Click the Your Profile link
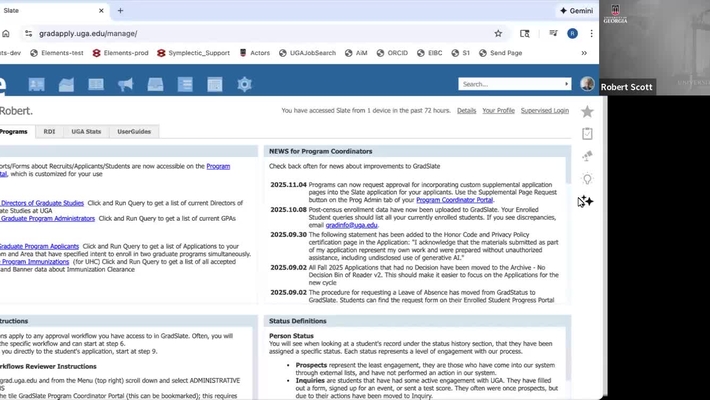This screenshot has height=400, width=710. pyautogui.click(x=498, y=111)
